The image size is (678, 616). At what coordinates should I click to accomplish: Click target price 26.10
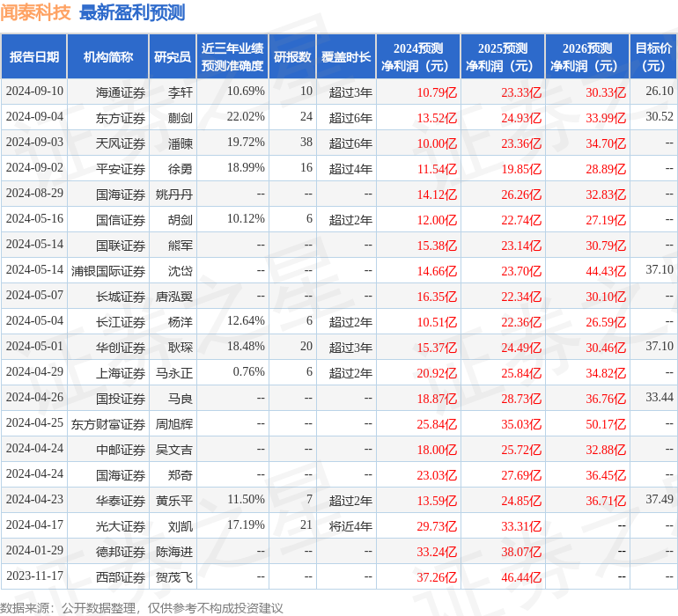[x=660, y=92]
